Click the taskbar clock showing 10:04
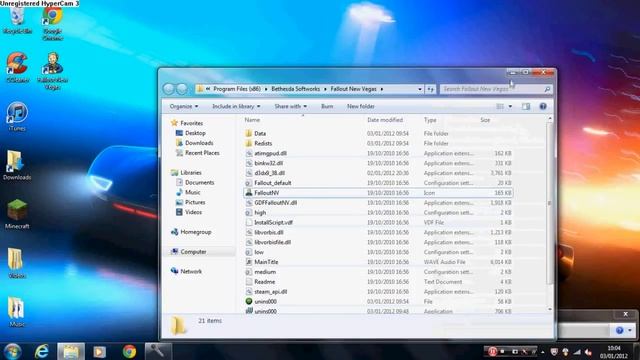Image resolution: width=640 pixels, height=360 pixels. pos(613,352)
